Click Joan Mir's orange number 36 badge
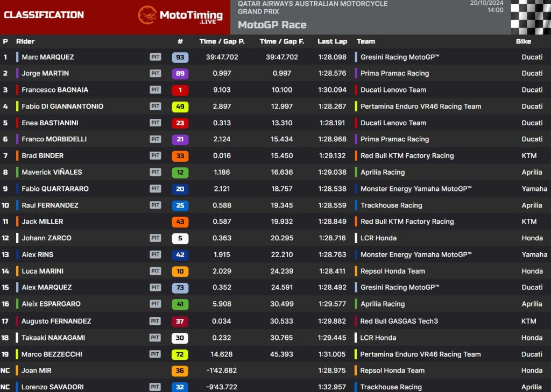This screenshot has height=392, width=551. [x=180, y=370]
